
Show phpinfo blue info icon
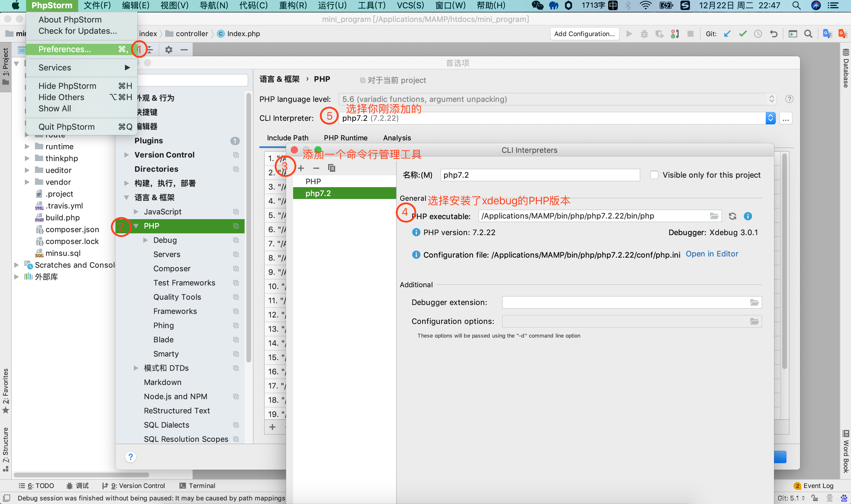[x=748, y=216]
